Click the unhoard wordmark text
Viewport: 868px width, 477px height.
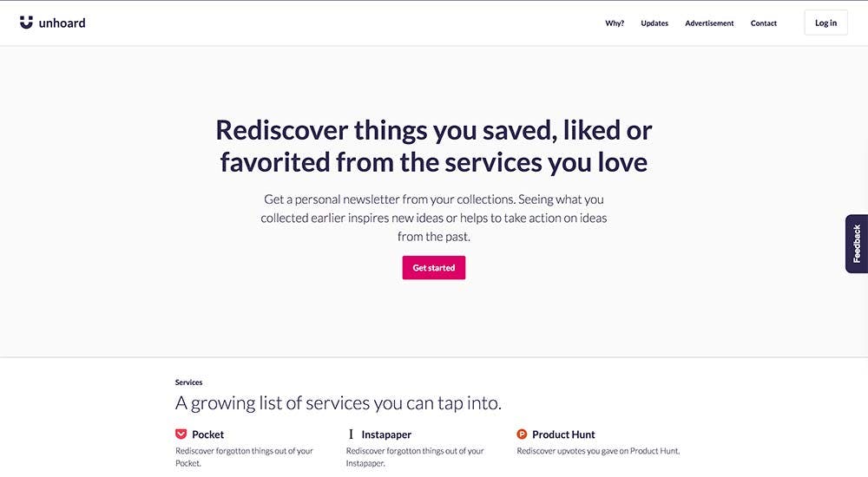[62, 23]
